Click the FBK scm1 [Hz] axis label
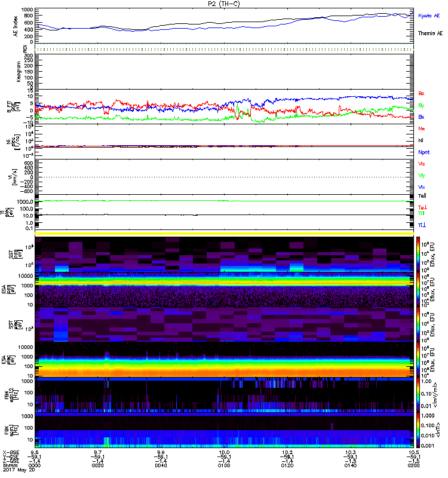448x478 pixels. click(11, 429)
